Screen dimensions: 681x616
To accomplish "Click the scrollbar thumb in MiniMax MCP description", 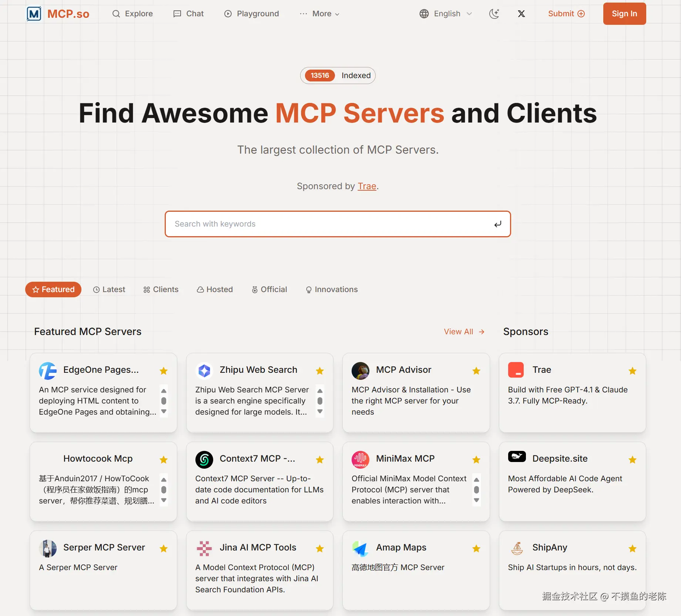I will click(477, 490).
